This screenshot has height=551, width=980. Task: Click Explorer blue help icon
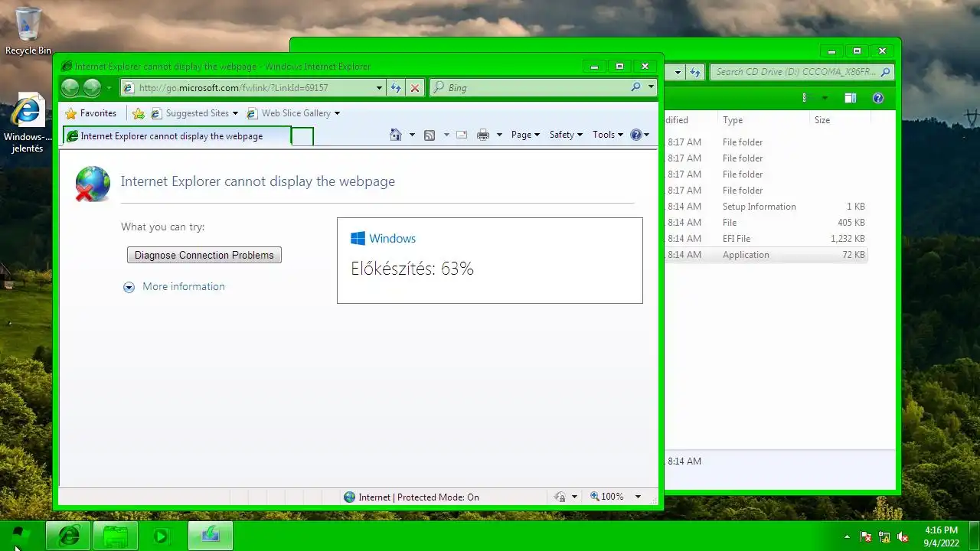878,98
